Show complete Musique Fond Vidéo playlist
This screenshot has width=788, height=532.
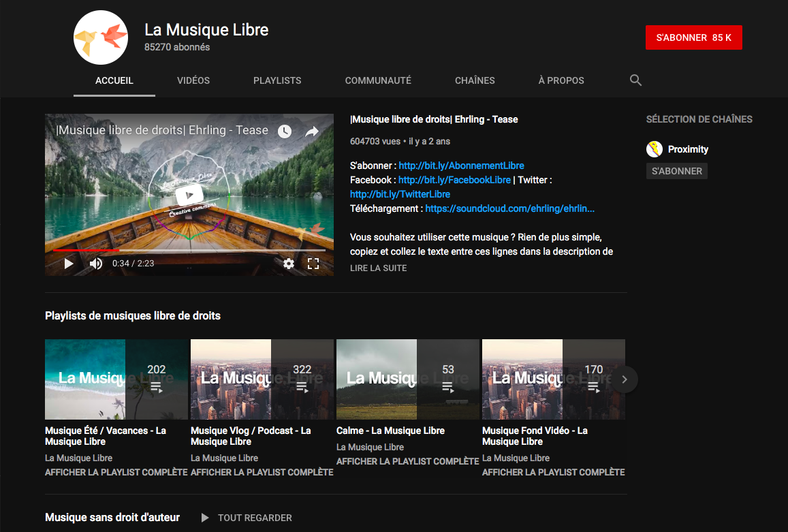coord(553,472)
